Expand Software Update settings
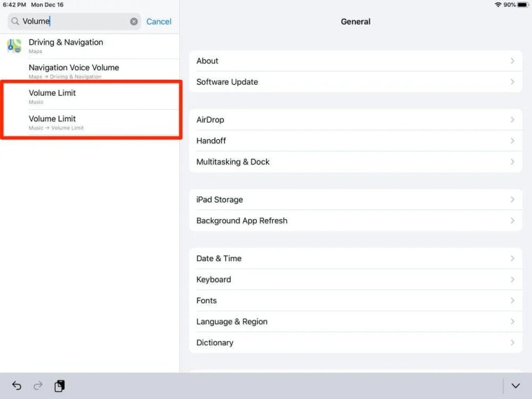 coord(356,82)
